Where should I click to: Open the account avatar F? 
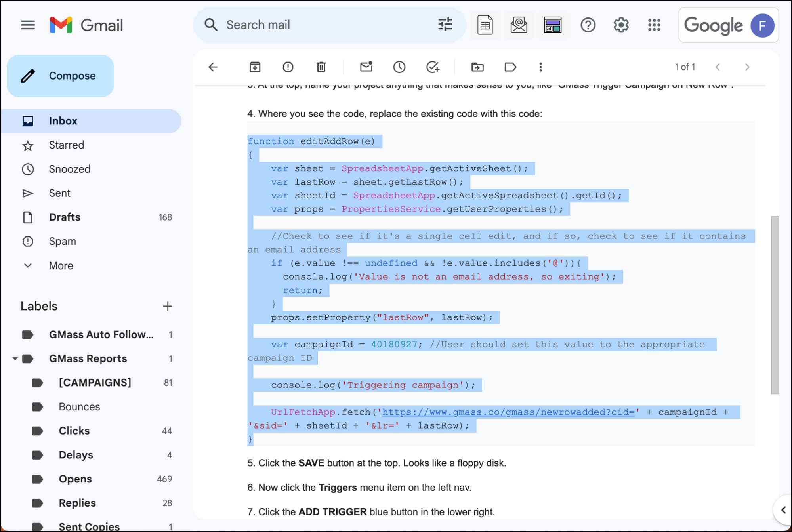tap(762, 25)
